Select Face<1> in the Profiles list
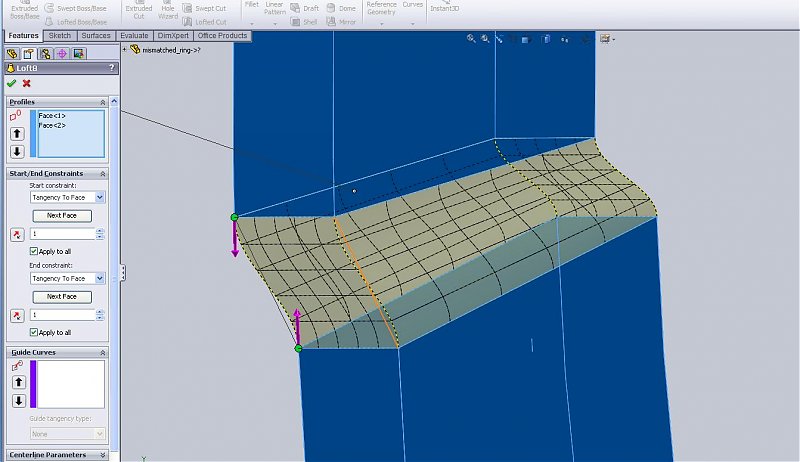The height and width of the screenshot is (462, 800). click(x=52, y=116)
